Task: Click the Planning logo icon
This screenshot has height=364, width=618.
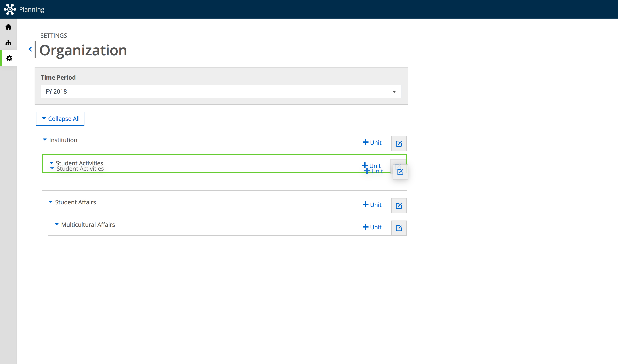Action: (10, 9)
